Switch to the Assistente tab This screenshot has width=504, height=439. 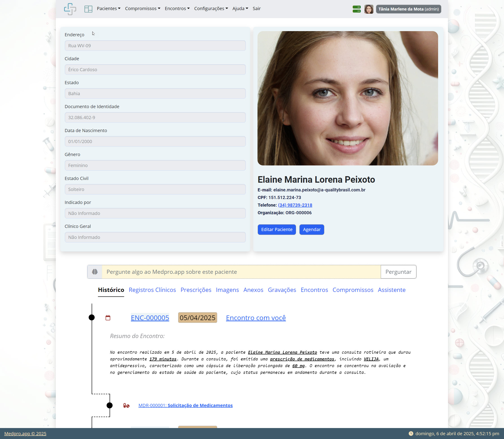[x=392, y=290]
